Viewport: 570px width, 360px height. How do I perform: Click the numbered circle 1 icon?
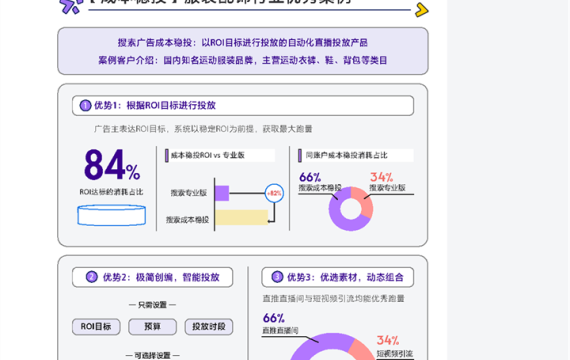pyautogui.click(x=85, y=105)
